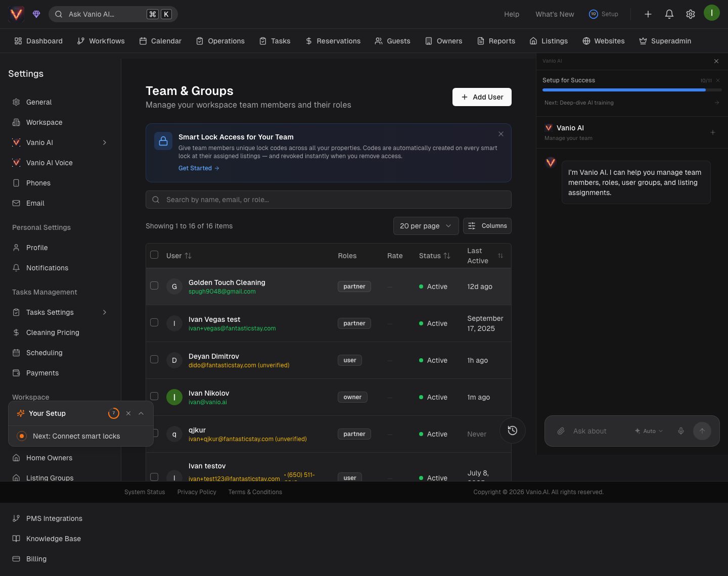Click the paperclip attachment icon

pos(561,431)
